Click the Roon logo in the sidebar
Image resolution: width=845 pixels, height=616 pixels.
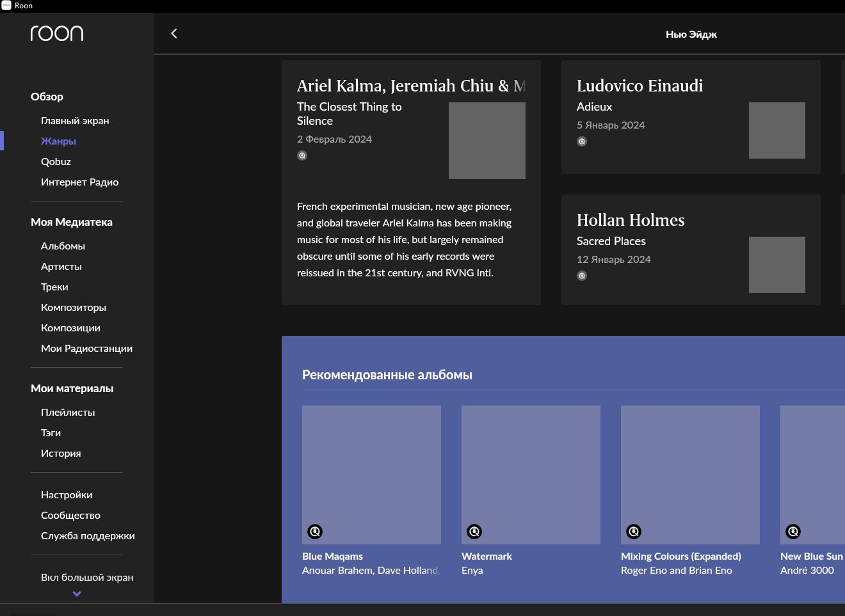(x=57, y=33)
